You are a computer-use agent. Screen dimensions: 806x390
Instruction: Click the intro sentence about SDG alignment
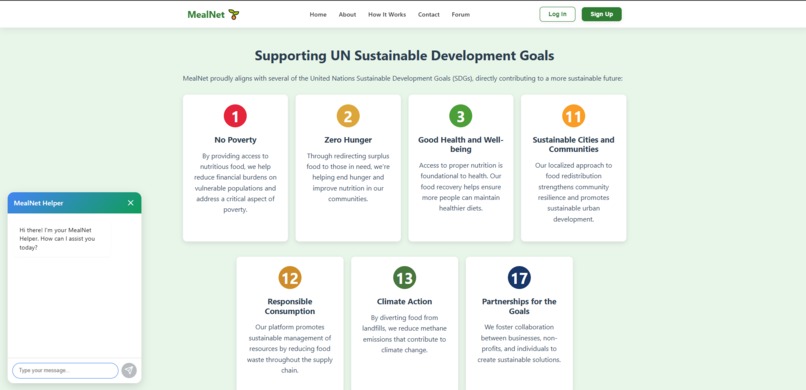click(402, 79)
